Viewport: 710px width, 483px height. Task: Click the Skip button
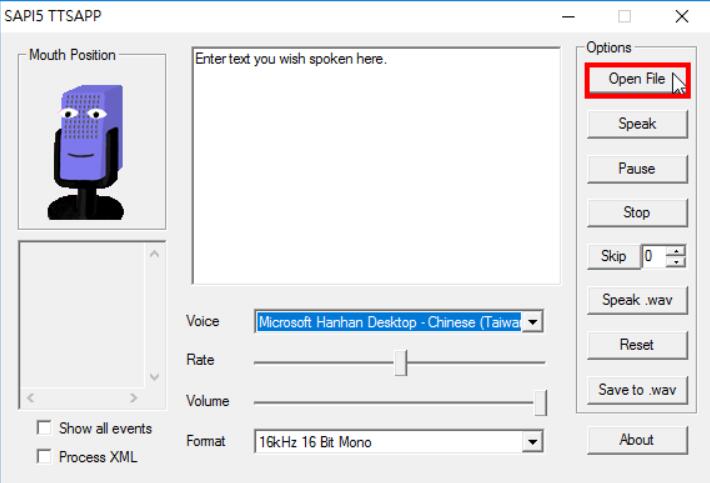[614, 256]
